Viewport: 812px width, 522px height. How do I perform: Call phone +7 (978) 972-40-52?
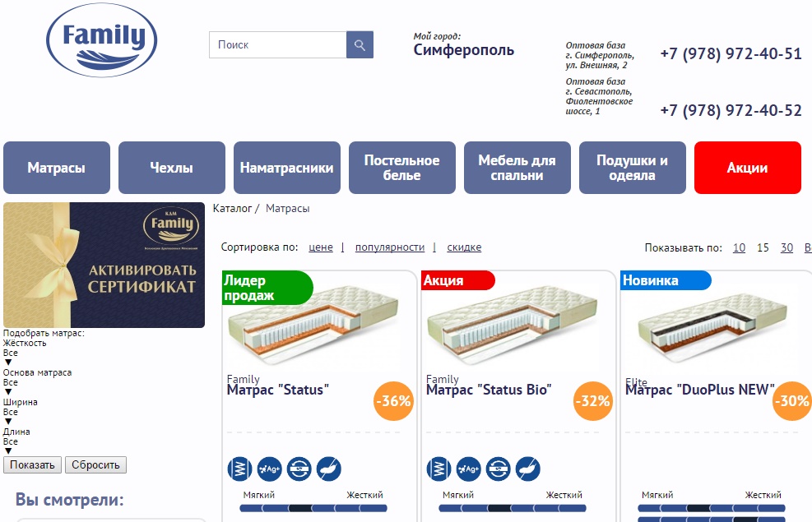coord(731,110)
